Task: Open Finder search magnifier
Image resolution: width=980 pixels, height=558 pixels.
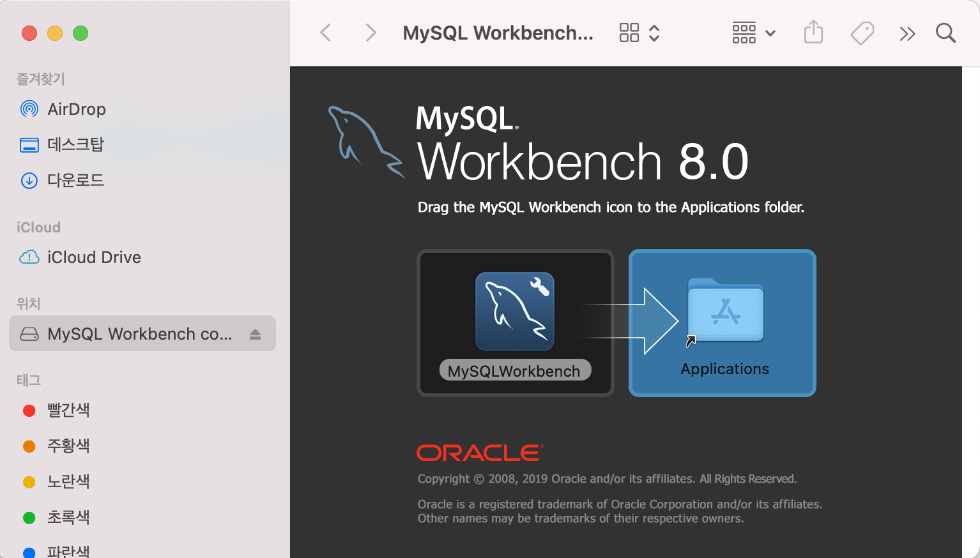Action: coord(946,33)
